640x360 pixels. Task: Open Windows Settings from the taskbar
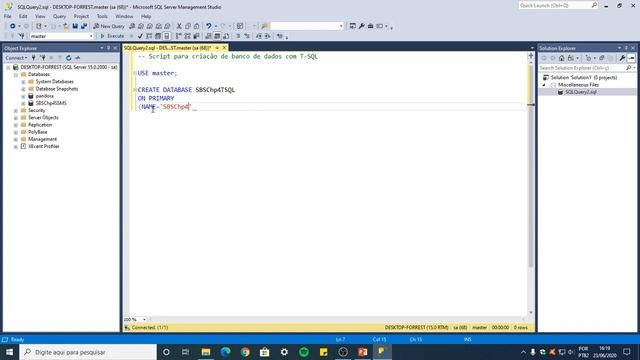pos(284,352)
